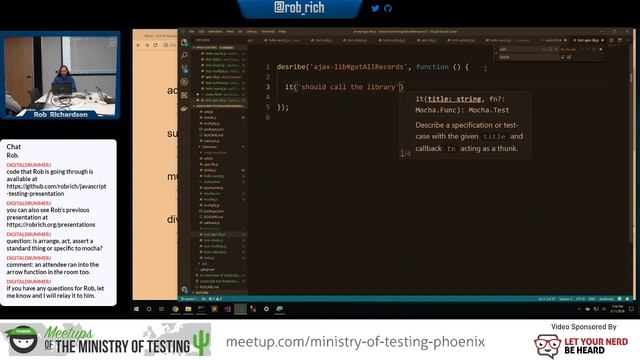Open the Edit menu
The height and width of the screenshot is (360, 640).
click(x=201, y=31)
